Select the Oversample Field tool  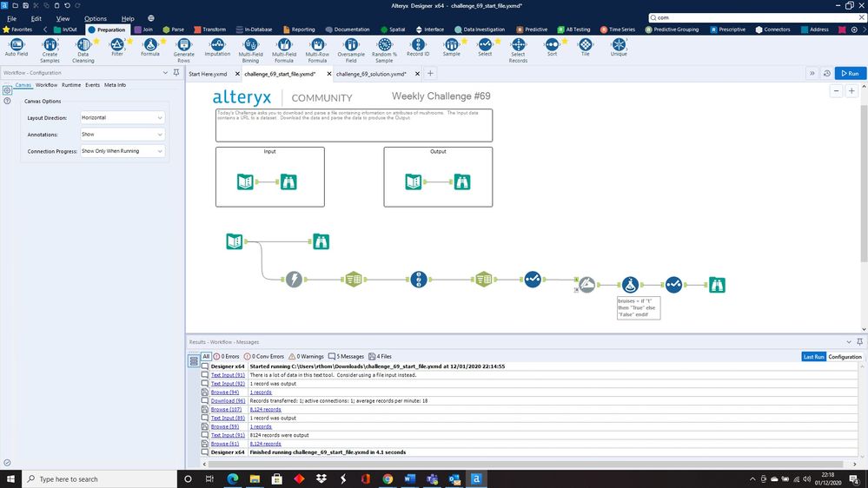(x=351, y=50)
